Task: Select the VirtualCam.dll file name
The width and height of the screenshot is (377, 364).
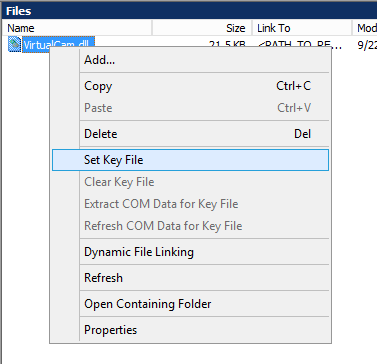Action: [59, 42]
